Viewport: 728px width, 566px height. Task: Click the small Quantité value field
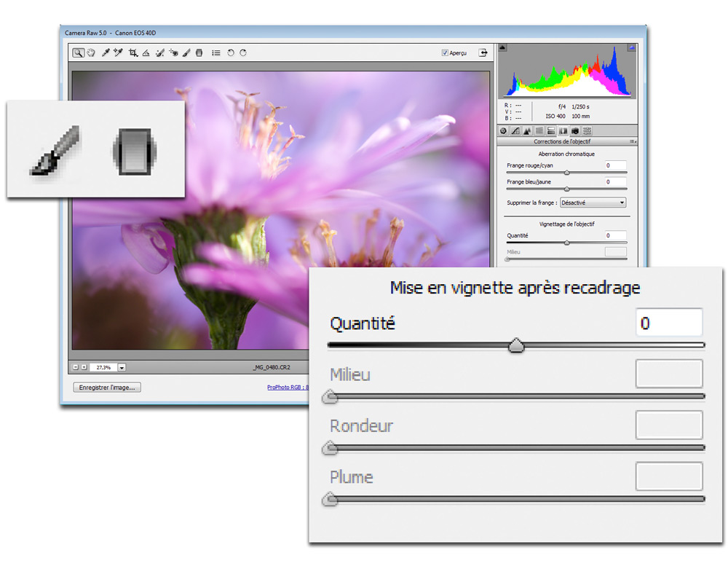616,235
